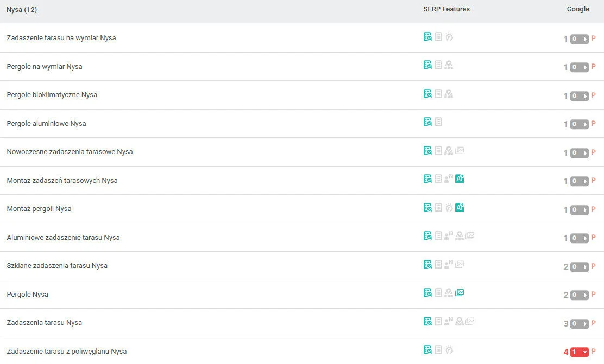Click the images icon for Zadaszenia tarasu Nysa
The width and height of the screenshot is (604, 364).
click(x=470, y=322)
